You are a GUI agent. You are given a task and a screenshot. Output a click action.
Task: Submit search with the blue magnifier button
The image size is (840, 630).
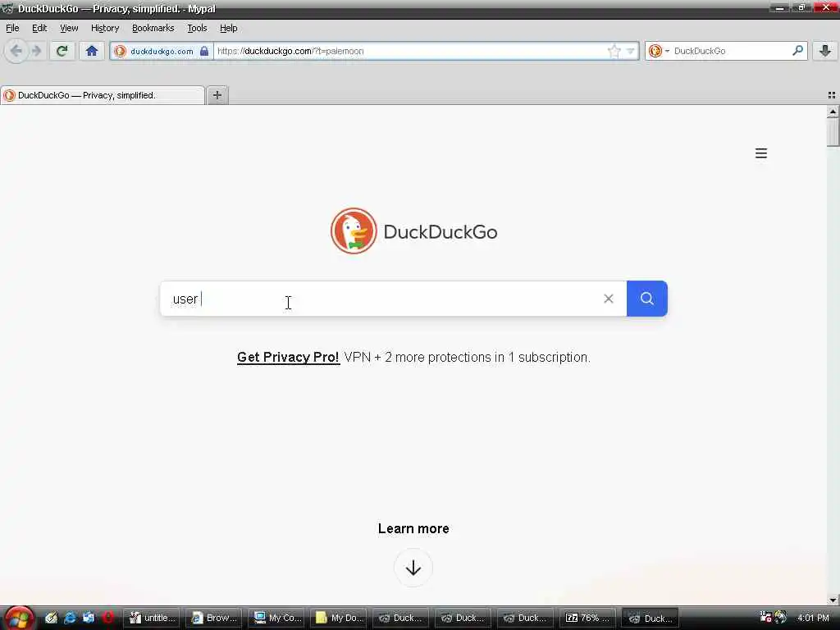click(646, 299)
